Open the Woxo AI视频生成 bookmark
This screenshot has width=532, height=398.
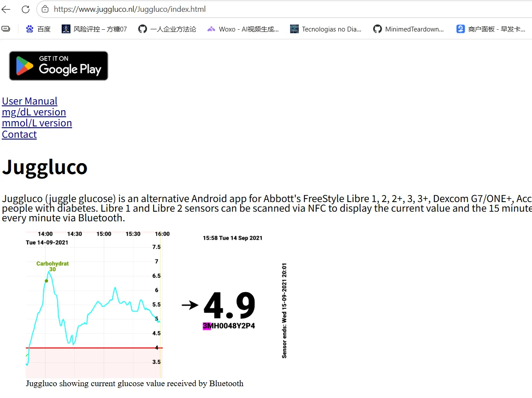click(243, 29)
